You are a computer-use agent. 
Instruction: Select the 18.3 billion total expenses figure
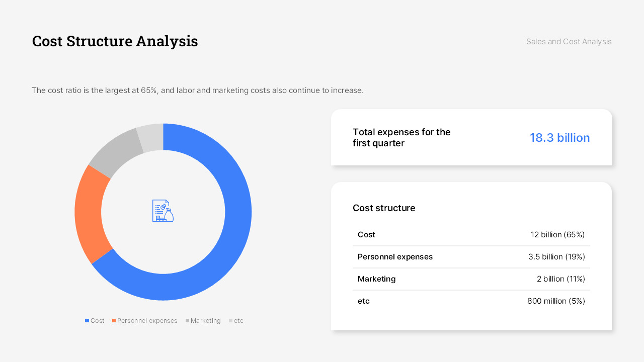(559, 137)
